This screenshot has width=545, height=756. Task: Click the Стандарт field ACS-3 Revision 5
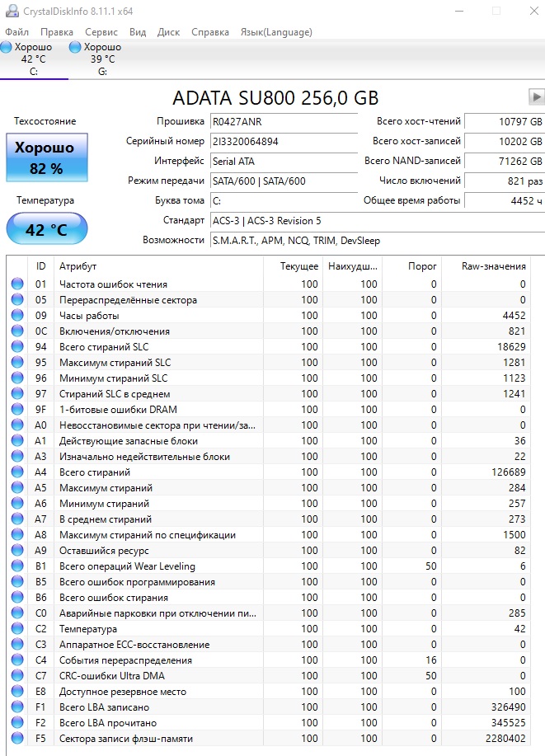point(378,220)
